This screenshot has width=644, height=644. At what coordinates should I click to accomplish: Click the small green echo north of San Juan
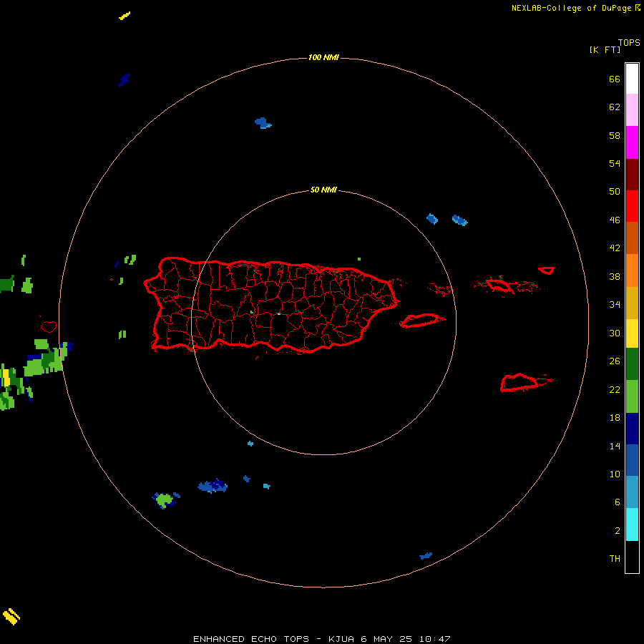[359, 259]
